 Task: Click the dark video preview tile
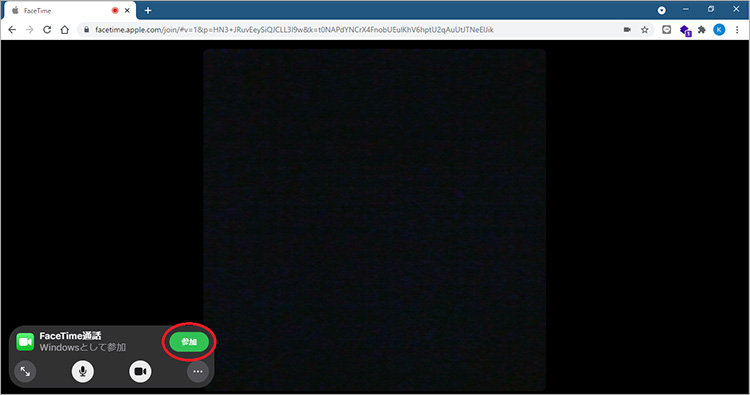(375, 220)
